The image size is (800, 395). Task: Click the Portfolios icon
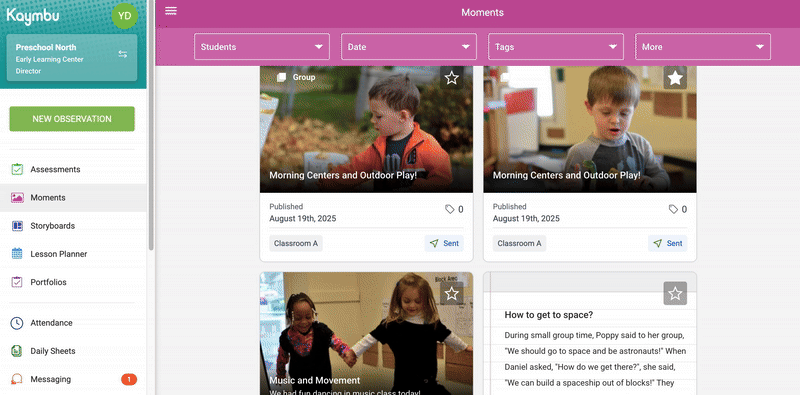[17, 282]
